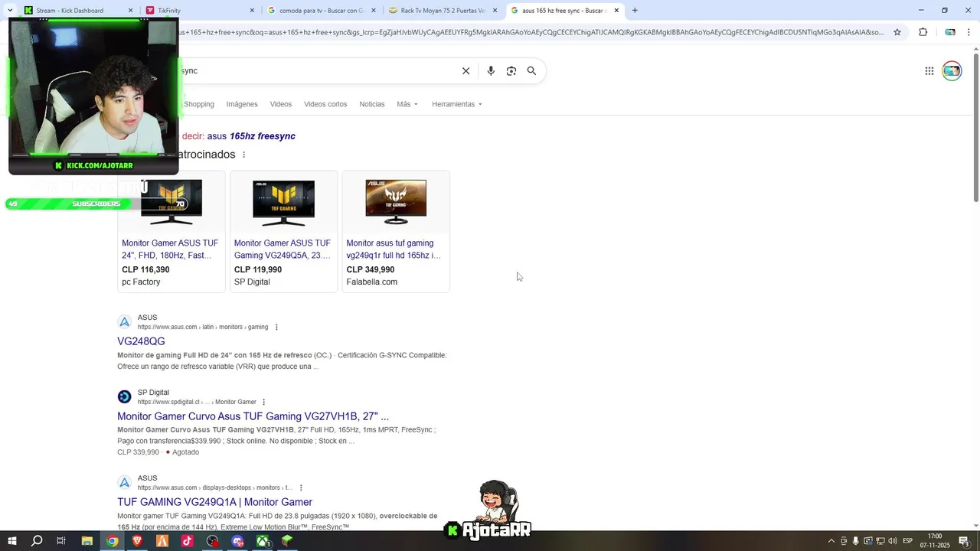980x551 pixels.
Task: Select the Imágenes search filter
Action: click(x=242, y=104)
